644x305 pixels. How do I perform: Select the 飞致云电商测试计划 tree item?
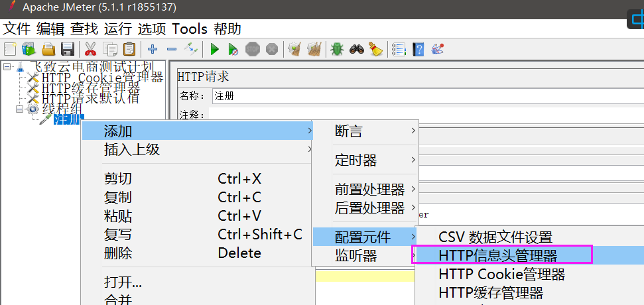92,66
